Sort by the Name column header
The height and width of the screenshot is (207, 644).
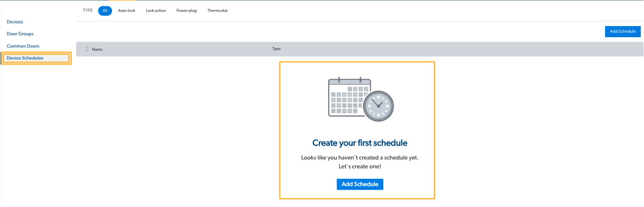point(97,49)
